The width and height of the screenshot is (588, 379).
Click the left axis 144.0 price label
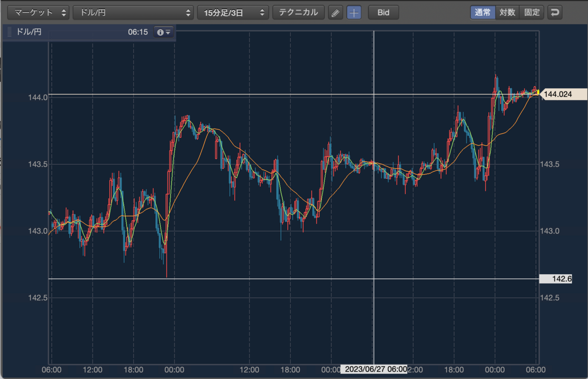pos(37,97)
